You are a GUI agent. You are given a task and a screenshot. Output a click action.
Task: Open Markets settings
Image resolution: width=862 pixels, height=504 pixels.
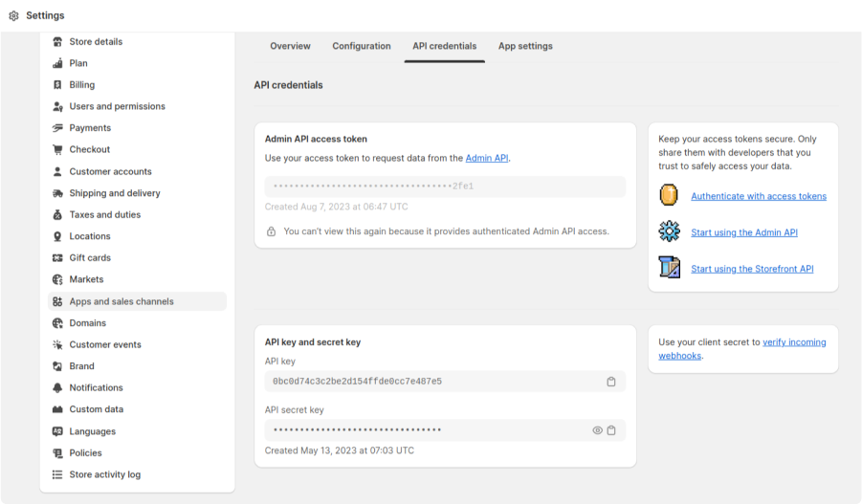pyautogui.click(x=86, y=279)
